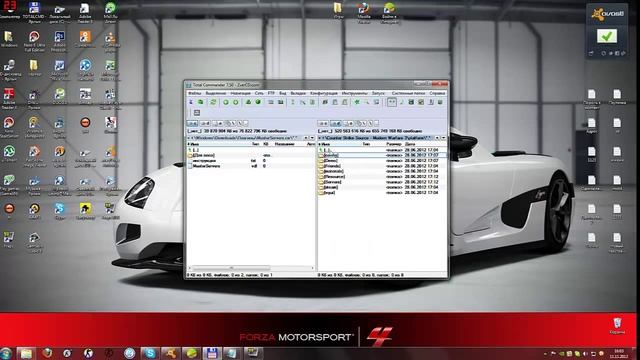The image size is (640, 360).
Task: Select [Resource] folder in right panel
Action: click(x=333, y=177)
